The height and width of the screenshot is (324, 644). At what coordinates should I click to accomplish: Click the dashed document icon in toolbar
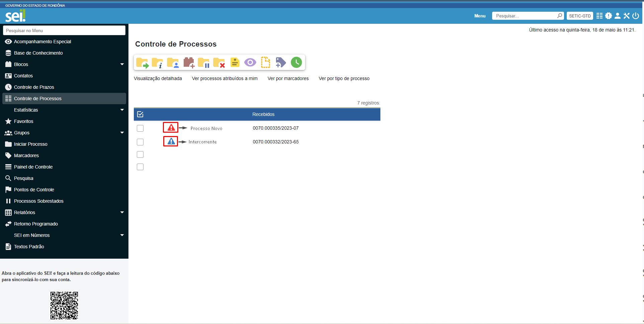click(266, 62)
